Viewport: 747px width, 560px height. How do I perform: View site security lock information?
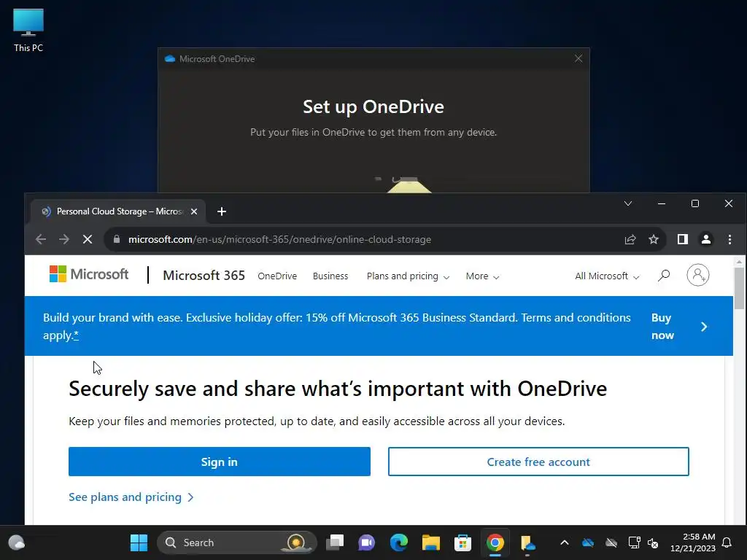pyautogui.click(x=117, y=239)
